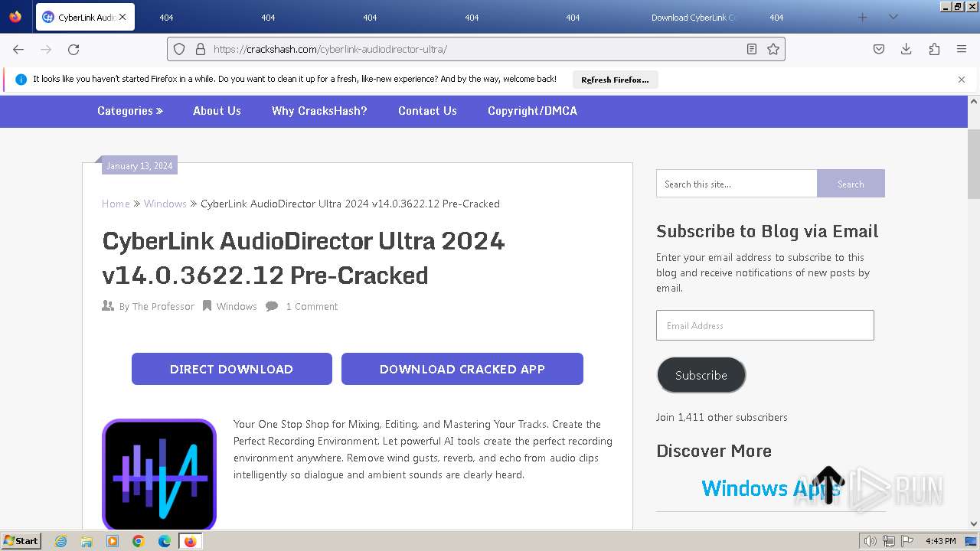Viewport: 980px width, 551px height.
Task: Launch Windows Media Player from the taskbar
Action: pos(113,541)
